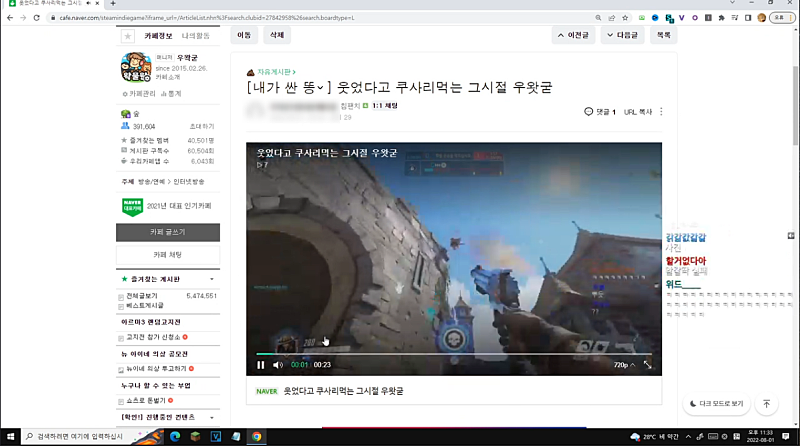Open the Chrome profile avatar
The width and height of the screenshot is (800, 446).
point(762,17)
